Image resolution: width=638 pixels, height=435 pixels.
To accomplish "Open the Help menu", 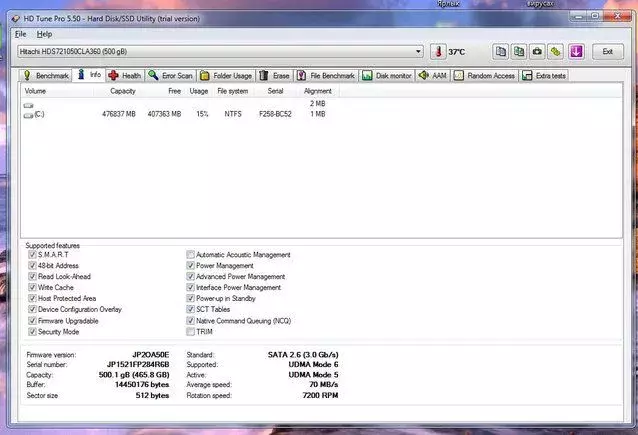I will click(x=44, y=34).
